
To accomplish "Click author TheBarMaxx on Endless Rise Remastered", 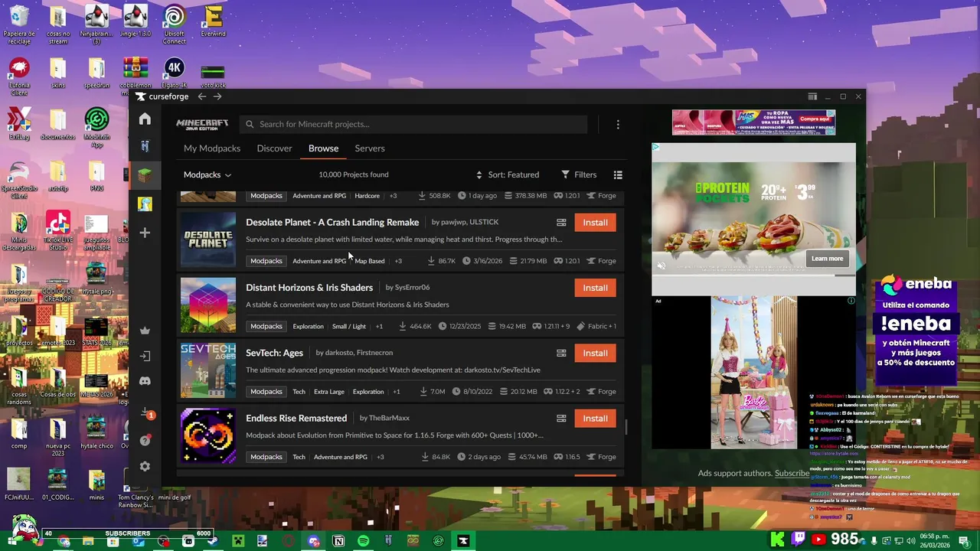I will pyautogui.click(x=389, y=418).
